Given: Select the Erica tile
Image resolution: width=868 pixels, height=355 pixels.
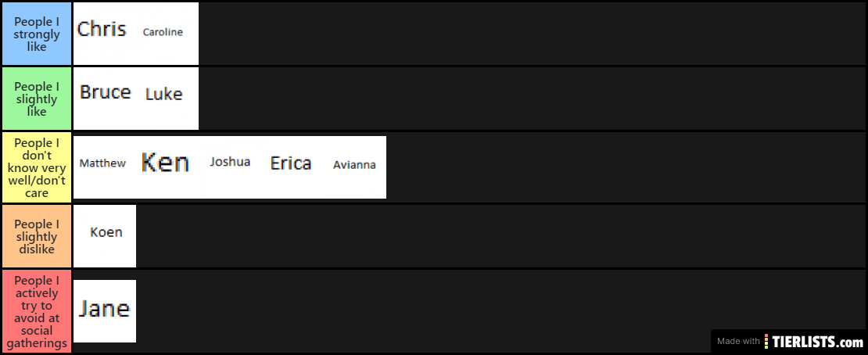Looking at the screenshot, I should click(292, 167).
